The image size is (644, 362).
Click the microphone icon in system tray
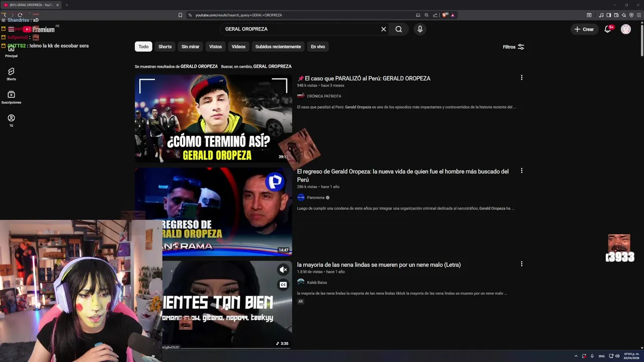coord(592,356)
